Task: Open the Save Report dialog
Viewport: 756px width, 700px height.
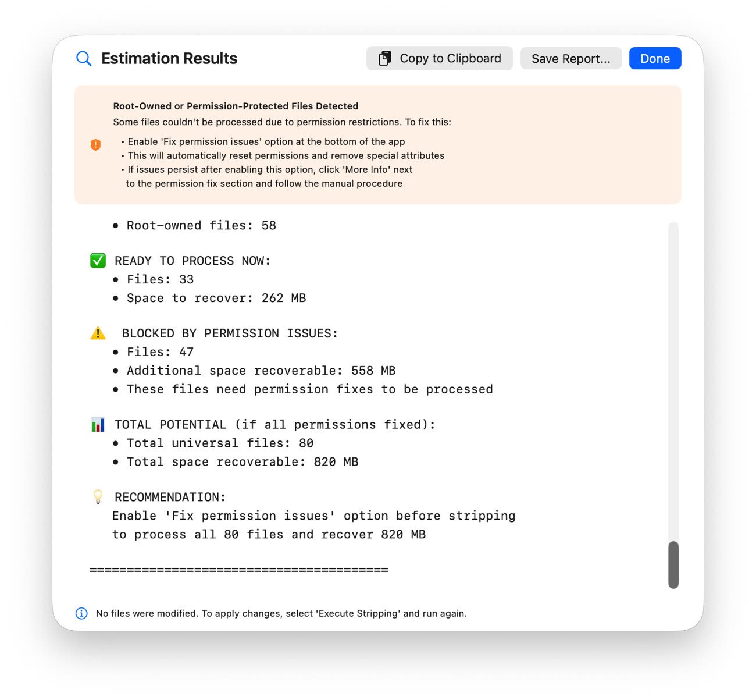Action: point(570,58)
